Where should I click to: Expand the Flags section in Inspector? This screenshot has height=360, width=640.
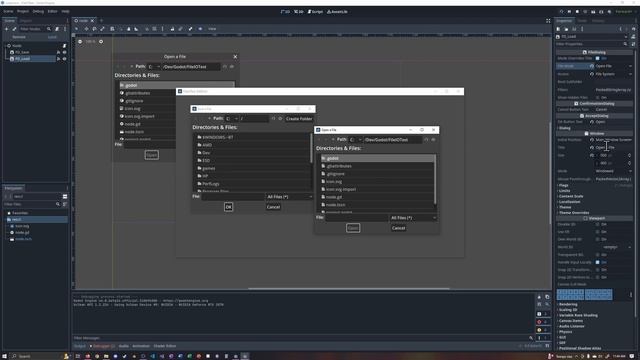click(564, 185)
